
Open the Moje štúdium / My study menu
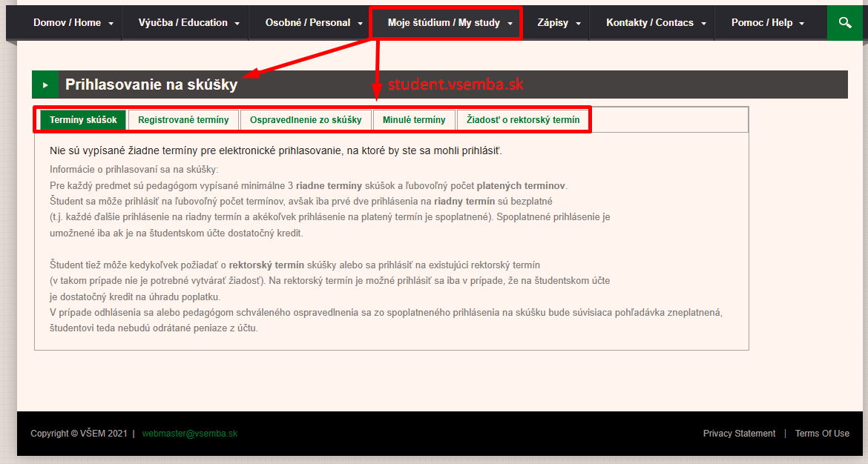pyautogui.click(x=444, y=23)
